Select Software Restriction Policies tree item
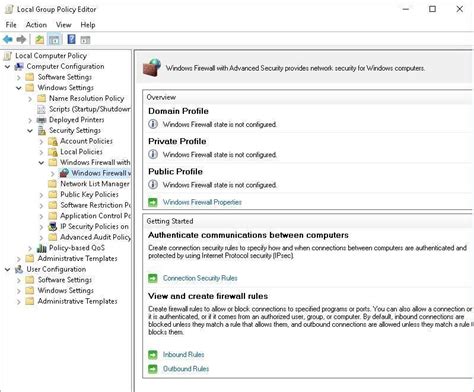The width and height of the screenshot is (474, 392). coord(95,205)
